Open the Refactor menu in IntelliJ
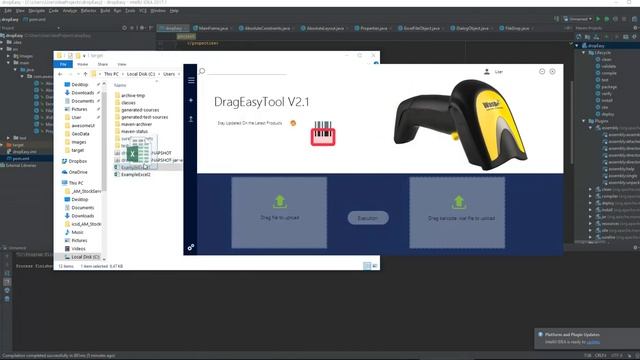 88,11
